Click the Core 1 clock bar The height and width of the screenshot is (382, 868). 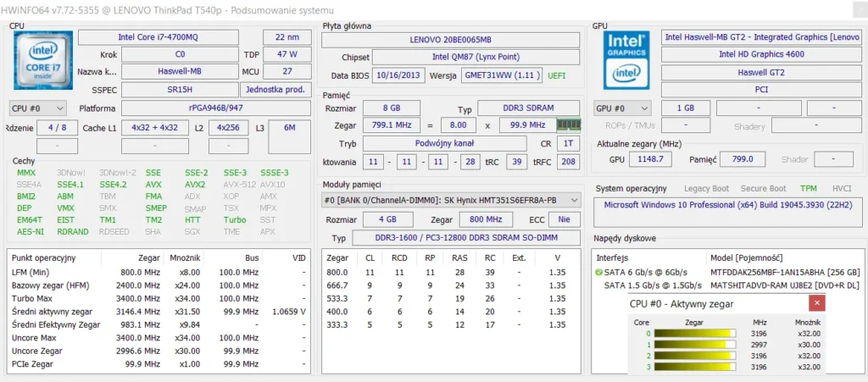(x=695, y=345)
